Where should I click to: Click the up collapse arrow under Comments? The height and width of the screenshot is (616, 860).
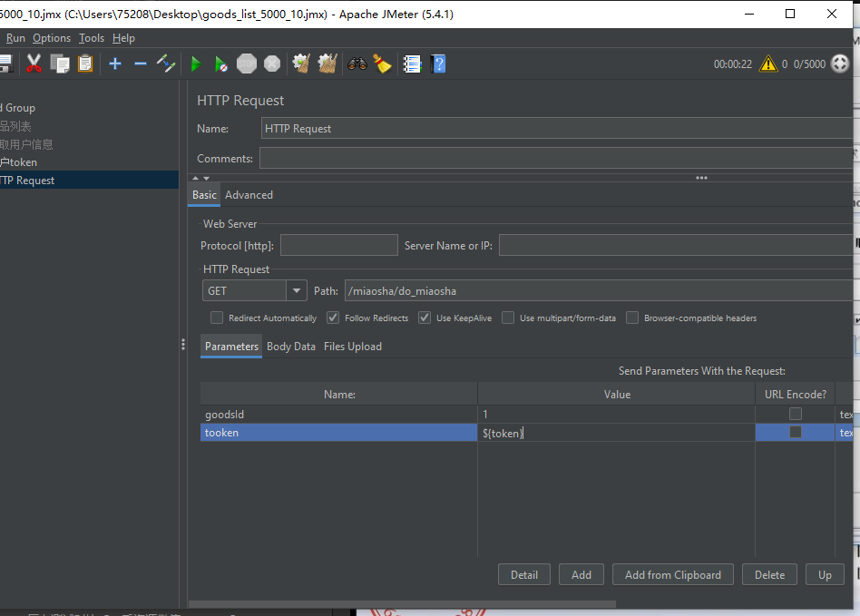coord(196,179)
